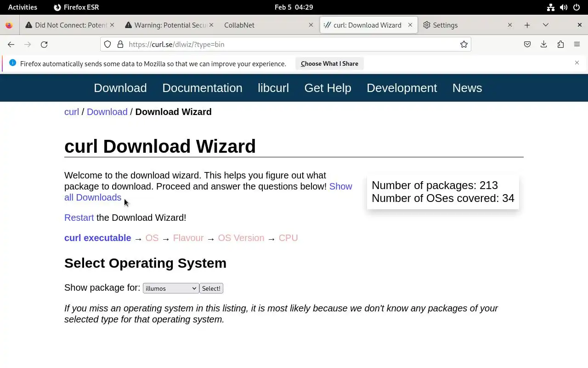
Task: Click the OS step in wizard breadcrumb
Action: [x=152, y=238]
